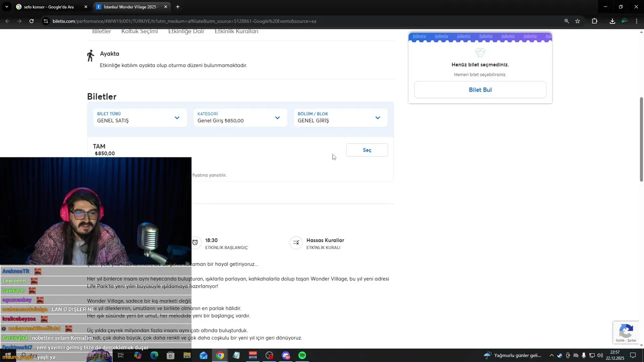644x362 pixels.
Task: View site information icon in address bar
Action: (46, 21)
